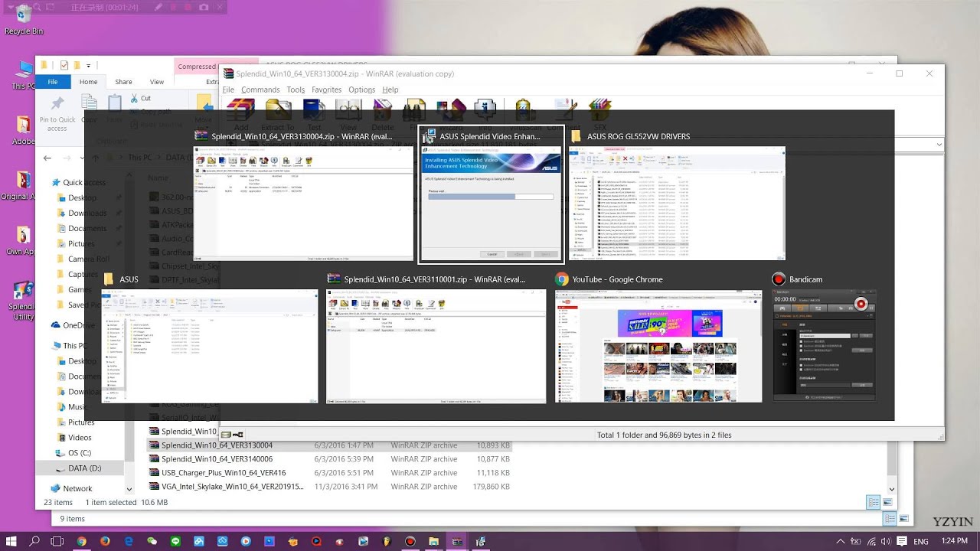Click WinRAR Find binoculars toolbar icon
This screenshot has width=980, height=551.
tap(414, 115)
